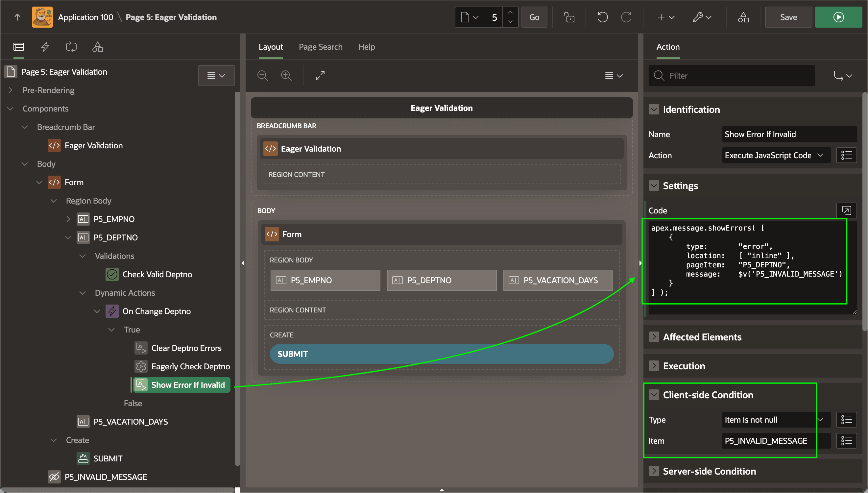The height and width of the screenshot is (493, 868).
Task: Open the Processing tab icon in left pane
Action: [71, 47]
